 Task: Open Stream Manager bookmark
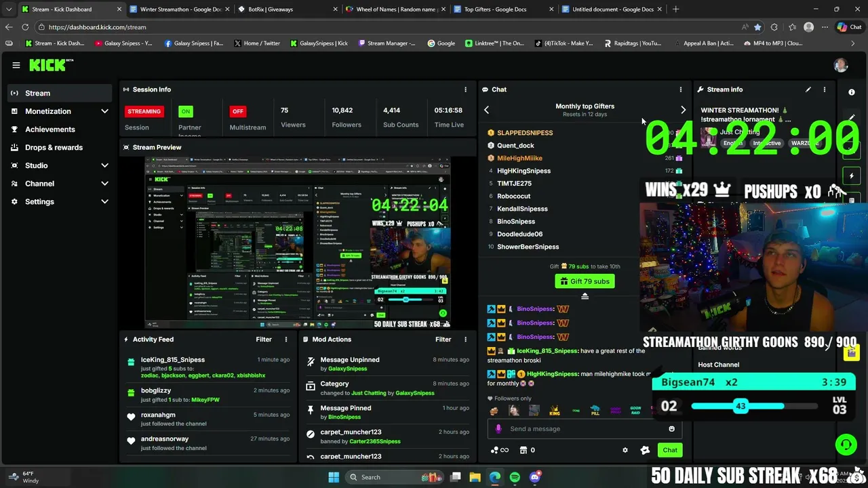click(x=387, y=43)
